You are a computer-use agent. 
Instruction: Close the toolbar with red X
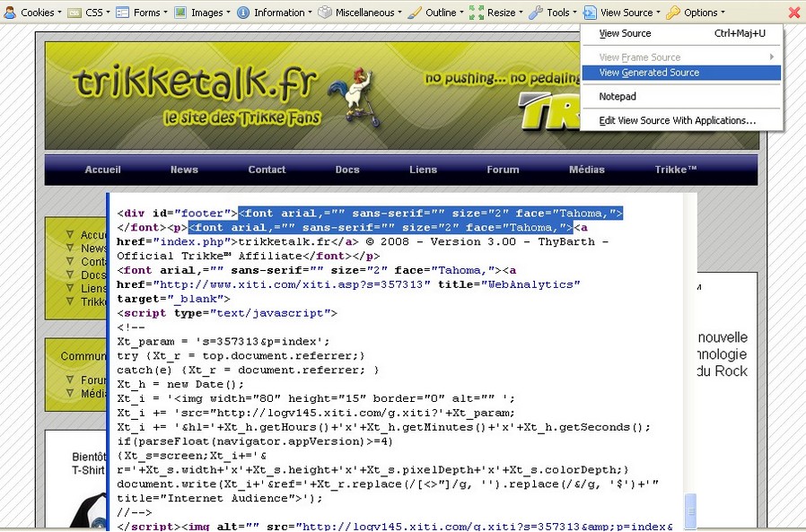click(x=793, y=13)
